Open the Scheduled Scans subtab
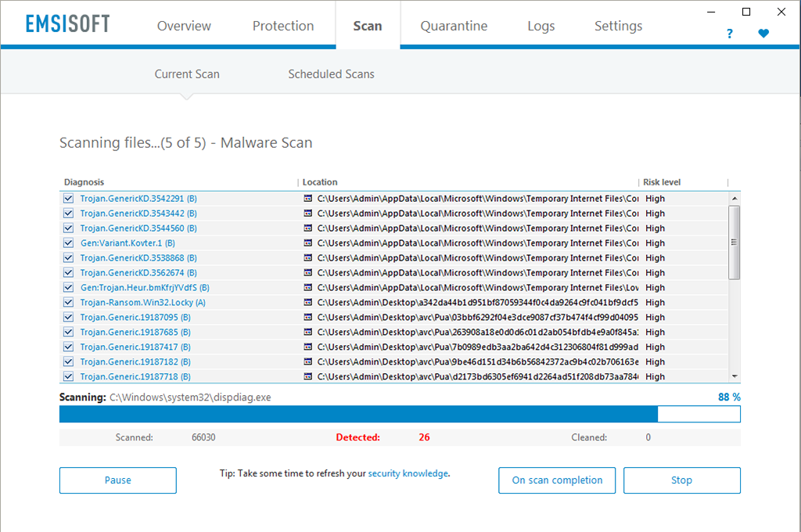The image size is (801, 532). coord(331,74)
